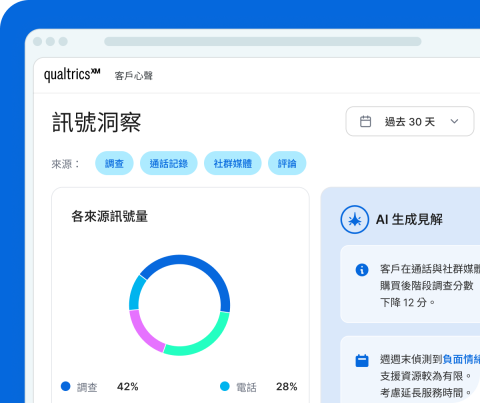
Task: Click the calendar icon in date selector
Action: [x=365, y=121]
